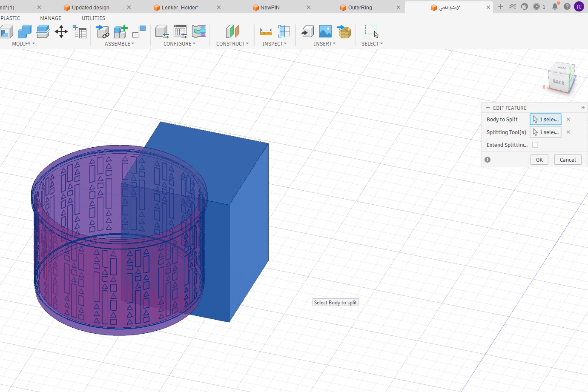Select the Construct Offset Plane icon

coord(232,31)
